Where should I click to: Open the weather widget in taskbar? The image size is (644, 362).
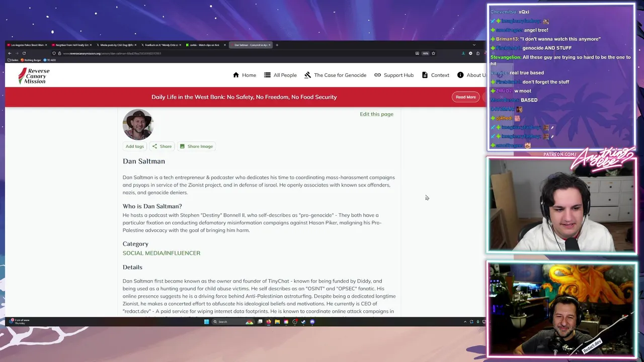19,321
